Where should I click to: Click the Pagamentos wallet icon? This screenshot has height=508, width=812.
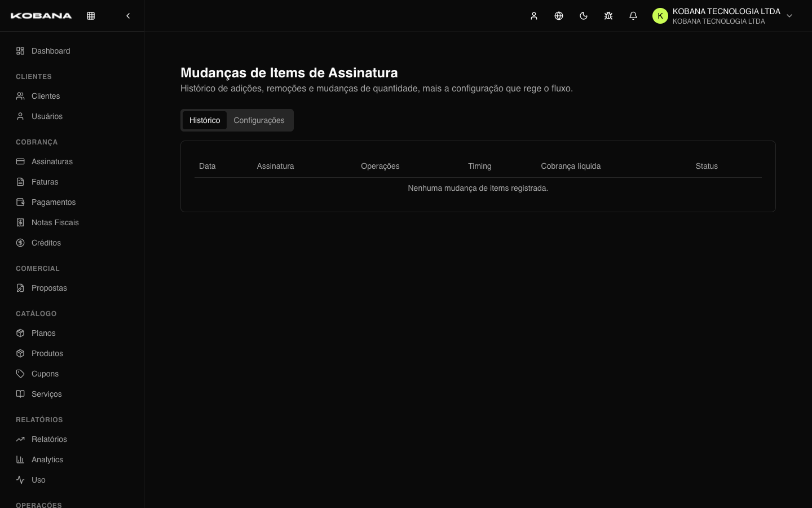click(20, 202)
